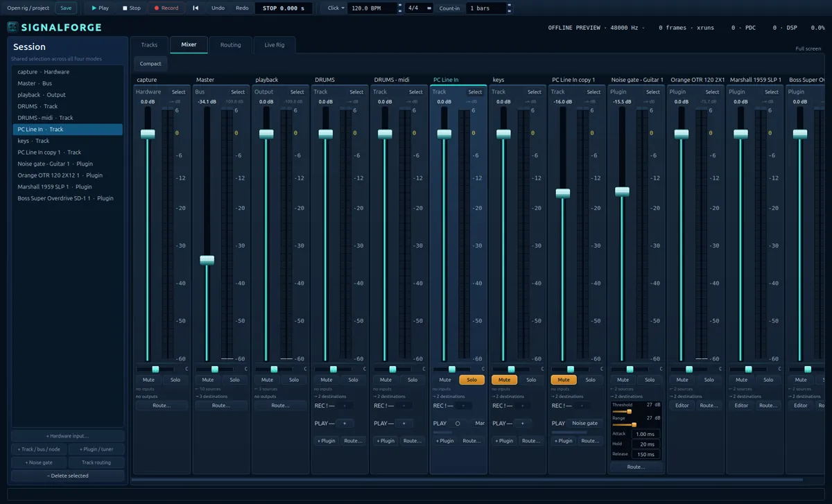Select playback Output in session list

[x=67, y=95]
